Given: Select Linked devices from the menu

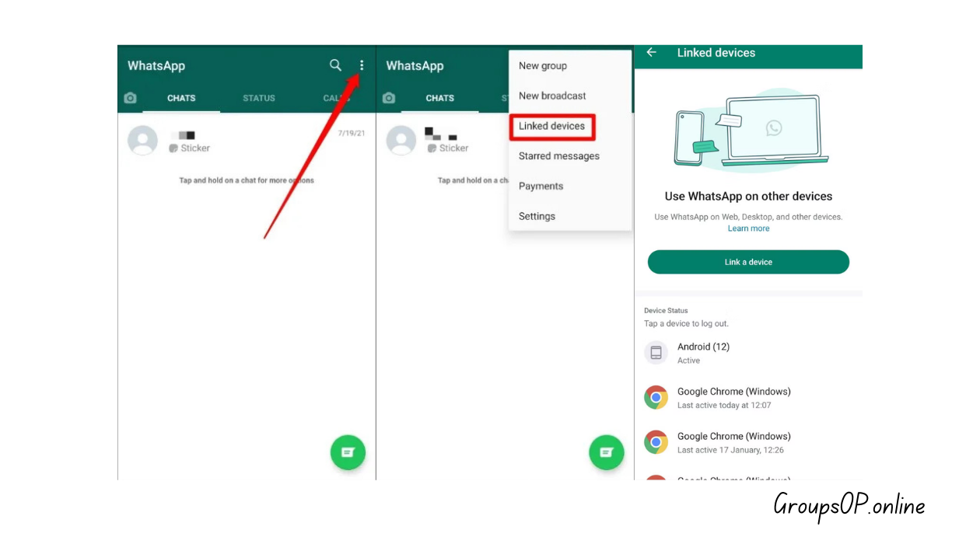Looking at the screenshot, I should coord(551,126).
